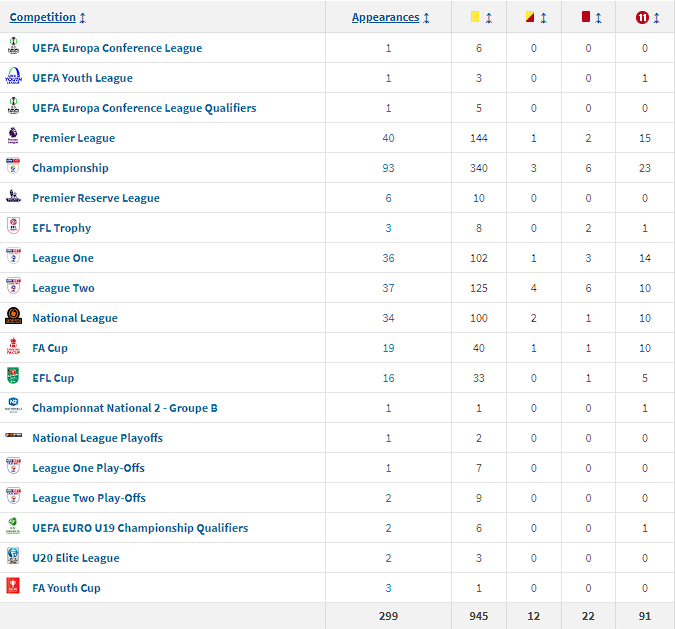Click total appearances value 299
This screenshot has width=675, height=629.
[388, 616]
